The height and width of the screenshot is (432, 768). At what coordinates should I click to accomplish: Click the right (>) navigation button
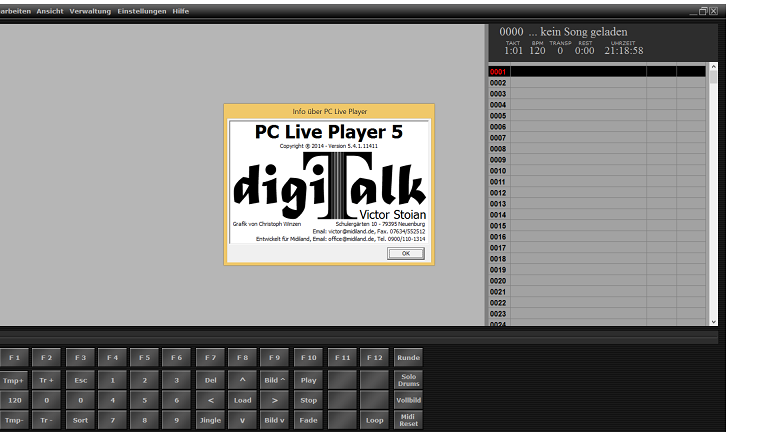point(274,400)
